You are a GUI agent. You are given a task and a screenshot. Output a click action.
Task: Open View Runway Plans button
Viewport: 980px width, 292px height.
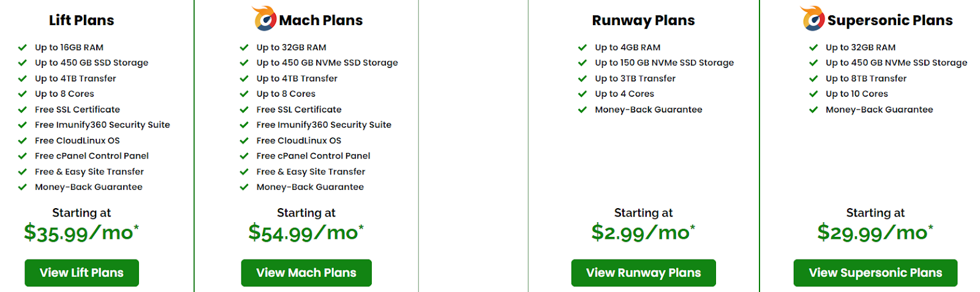pos(643,272)
